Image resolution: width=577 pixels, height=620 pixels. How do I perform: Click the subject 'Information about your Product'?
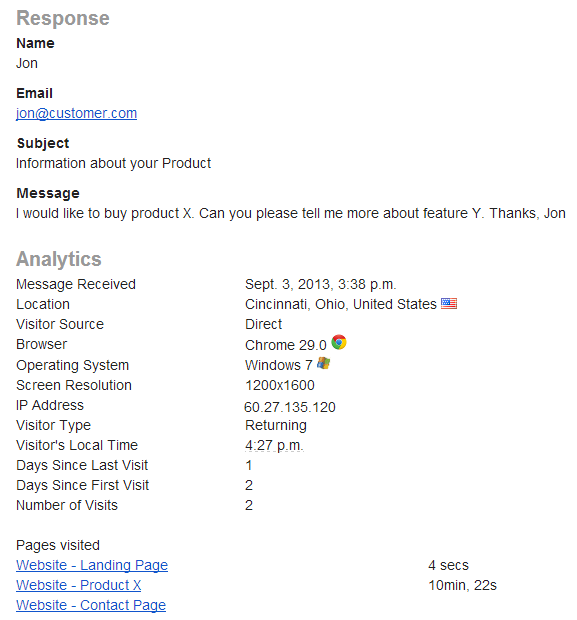(x=114, y=163)
